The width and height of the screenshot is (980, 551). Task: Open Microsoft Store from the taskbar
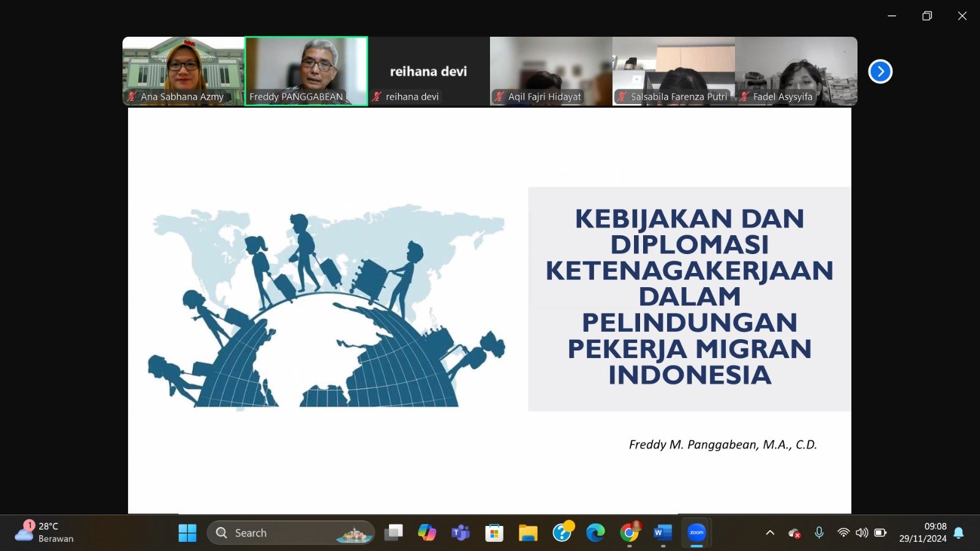[x=494, y=533]
